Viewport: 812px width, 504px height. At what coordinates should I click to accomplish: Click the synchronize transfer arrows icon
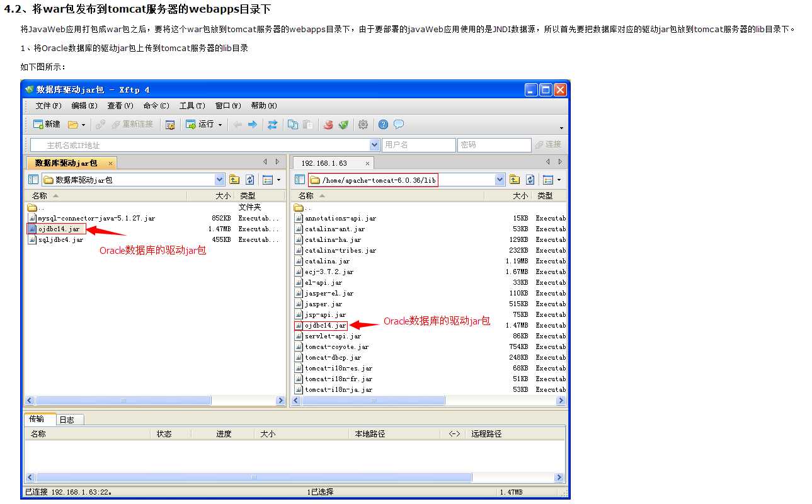tap(272, 125)
